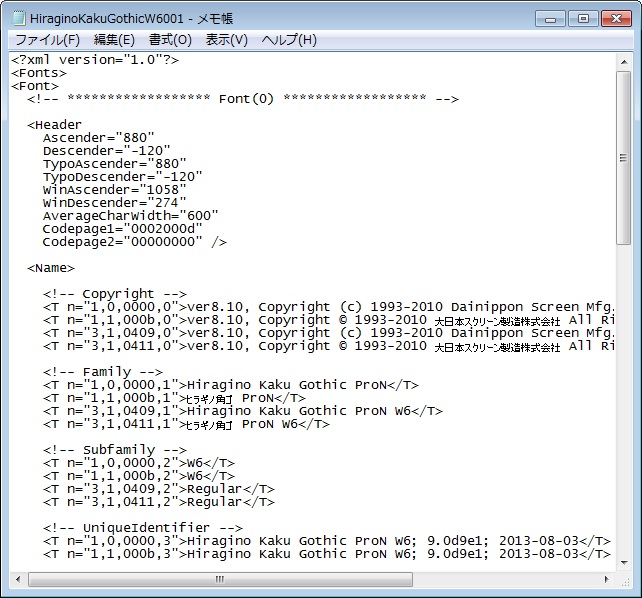Image resolution: width=642 pixels, height=598 pixels.
Task: Minimize the メモ帳 window
Action: coord(550,19)
